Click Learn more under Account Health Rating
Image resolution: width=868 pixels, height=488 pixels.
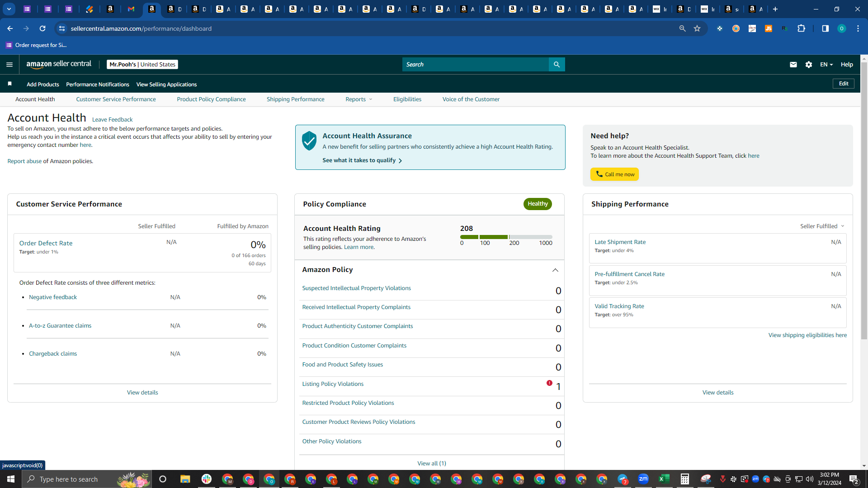(x=359, y=247)
